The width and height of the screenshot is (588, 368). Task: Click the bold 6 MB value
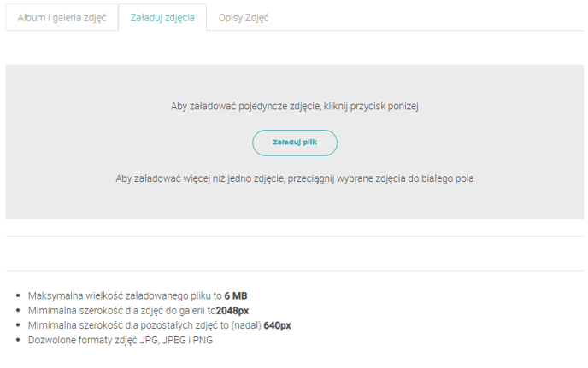[x=236, y=295]
